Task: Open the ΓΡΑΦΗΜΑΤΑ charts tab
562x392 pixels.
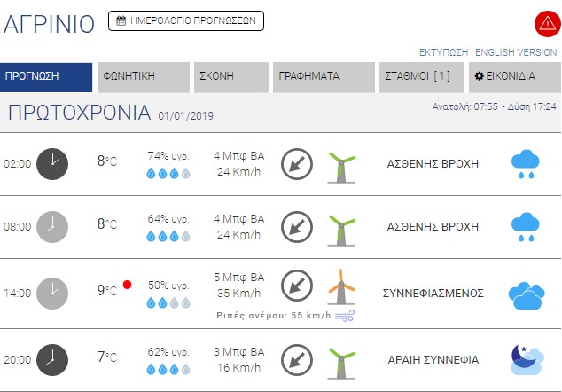Action: pos(324,76)
